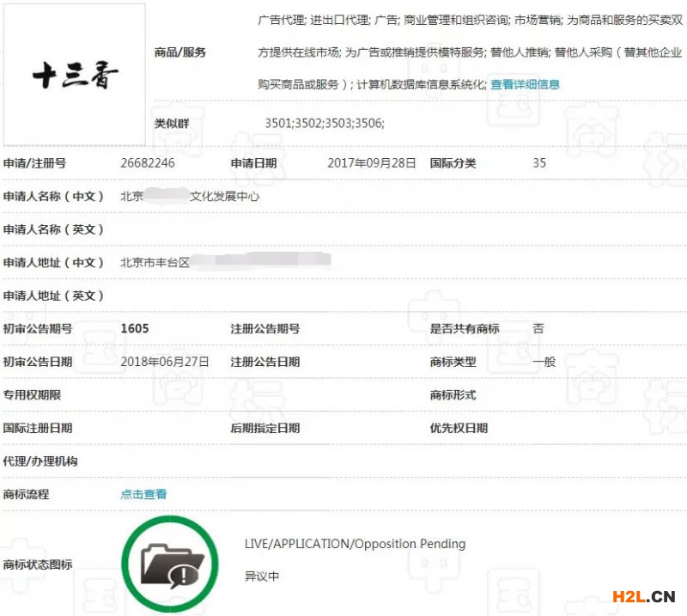687x616 pixels.
Task: Click the 是否共有商标 label
Action: (x=465, y=328)
